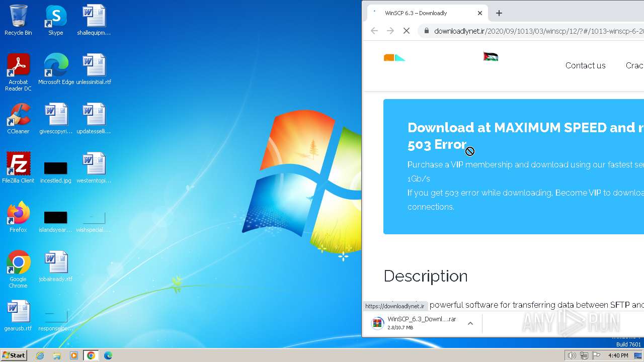Open Google Chrome desktop shortcut
Image resolution: width=644 pixels, height=362 pixels.
click(18, 269)
